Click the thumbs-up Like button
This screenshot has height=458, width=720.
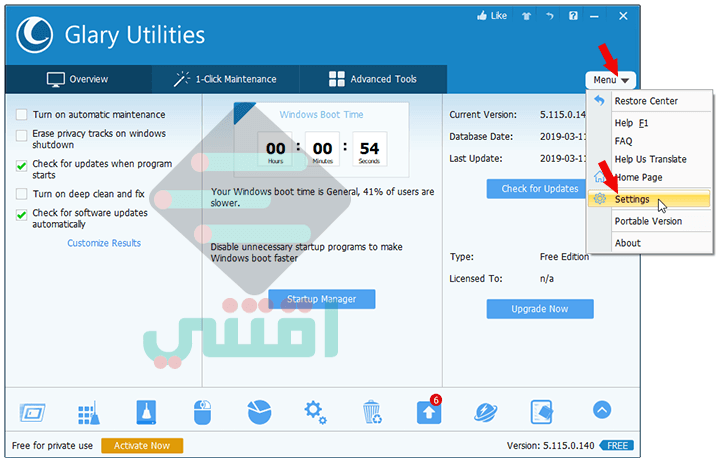pos(492,16)
